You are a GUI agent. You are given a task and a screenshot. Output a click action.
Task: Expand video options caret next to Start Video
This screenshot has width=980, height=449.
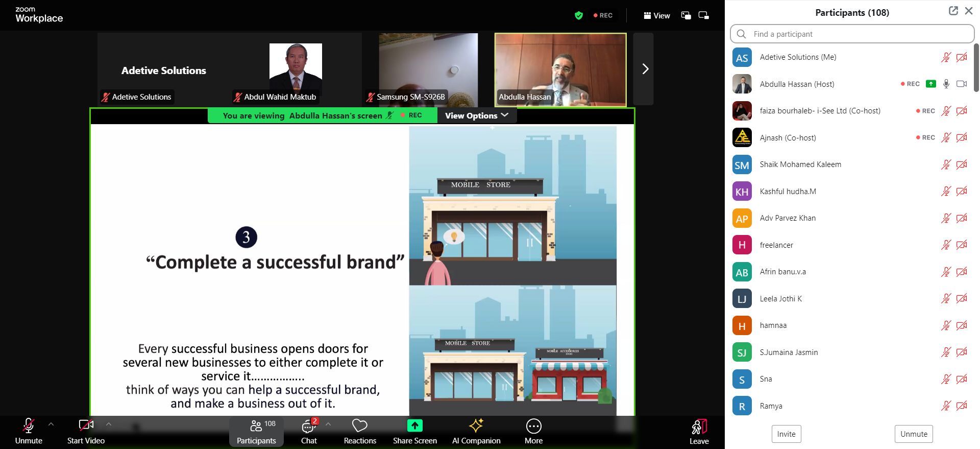pyautogui.click(x=109, y=424)
